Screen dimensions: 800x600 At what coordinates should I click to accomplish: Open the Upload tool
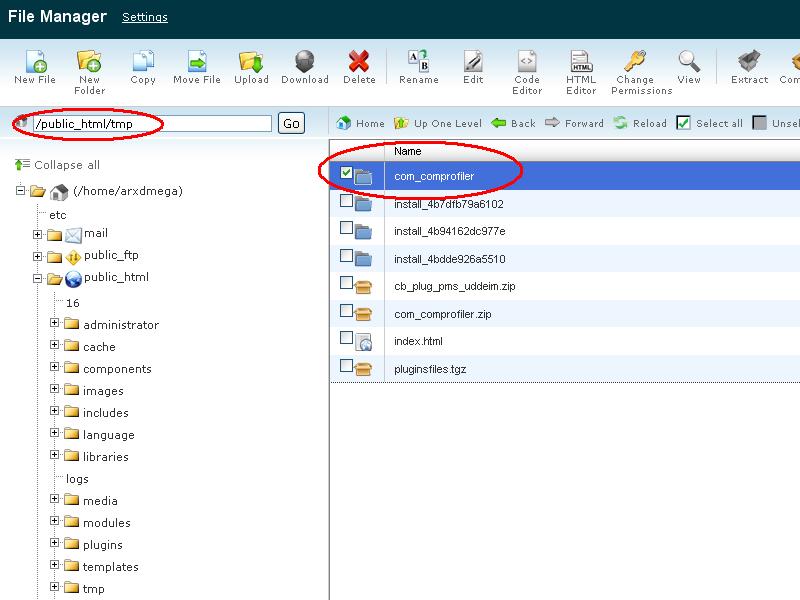pos(251,61)
